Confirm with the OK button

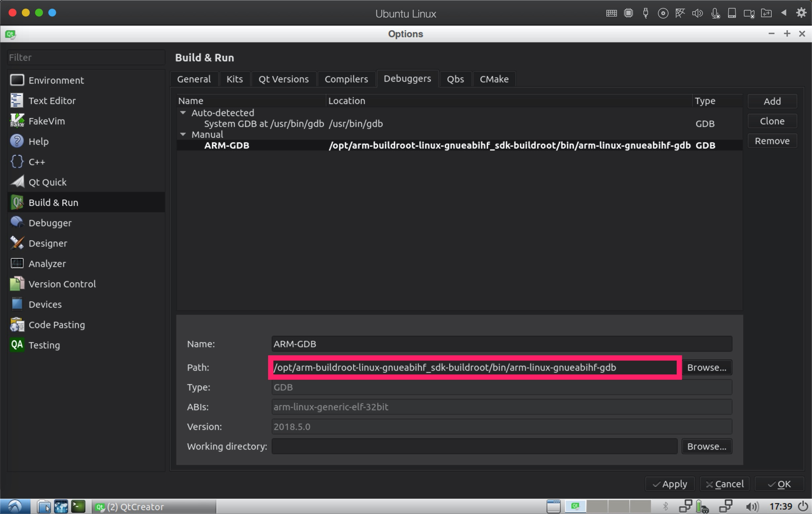coord(779,484)
